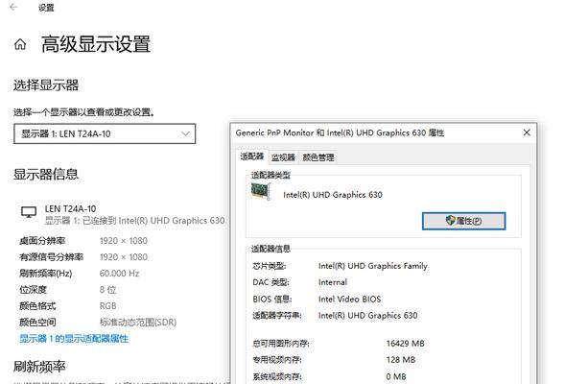Click the RGB color format value
This screenshot has height=384, width=588.
108,306
